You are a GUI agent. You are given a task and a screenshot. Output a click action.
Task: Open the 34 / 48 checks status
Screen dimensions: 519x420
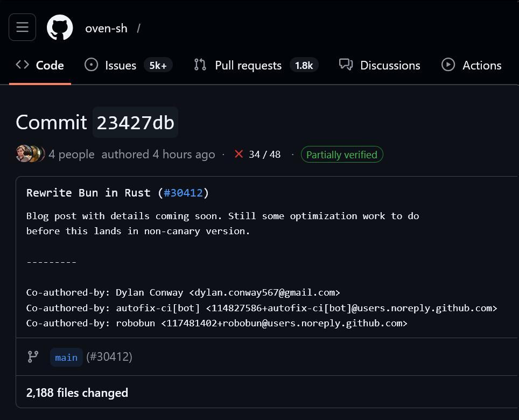[264, 154]
